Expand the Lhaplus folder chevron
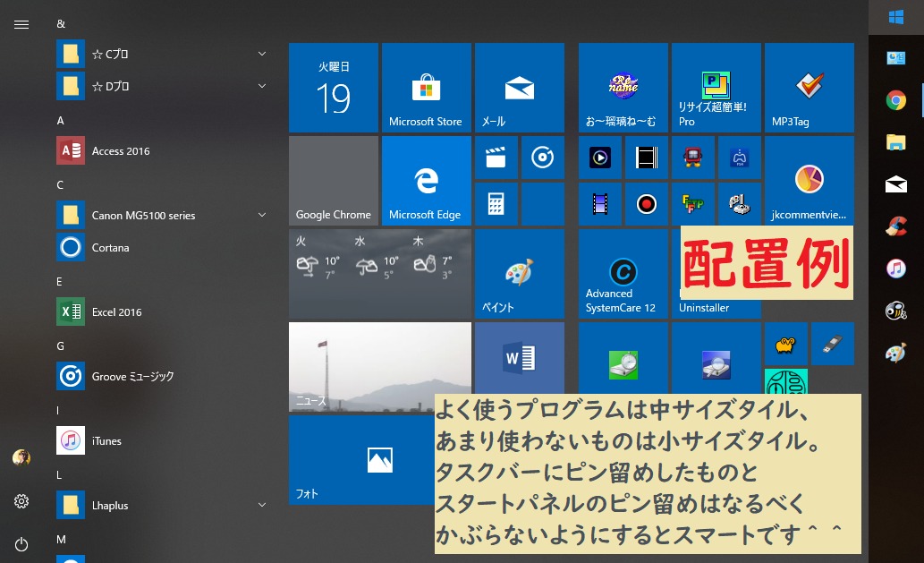Viewport: 924px width, 563px height. [x=262, y=505]
